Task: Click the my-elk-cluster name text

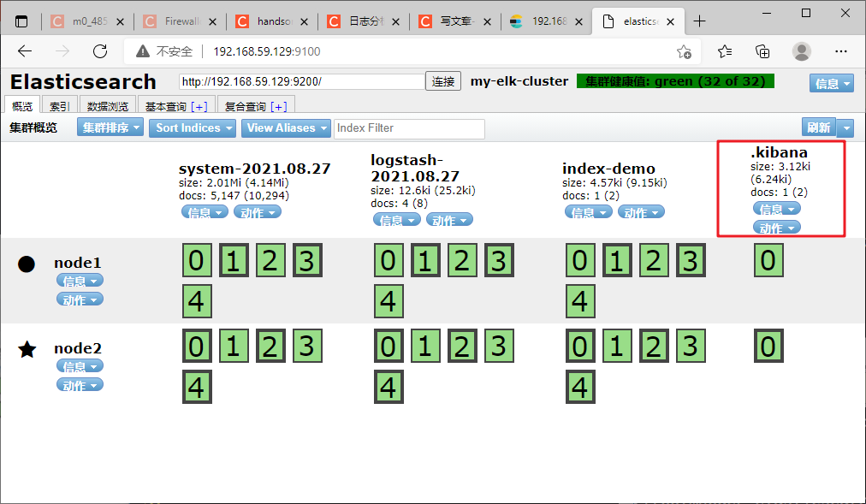Action: pyautogui.click(x=519, y=81)
